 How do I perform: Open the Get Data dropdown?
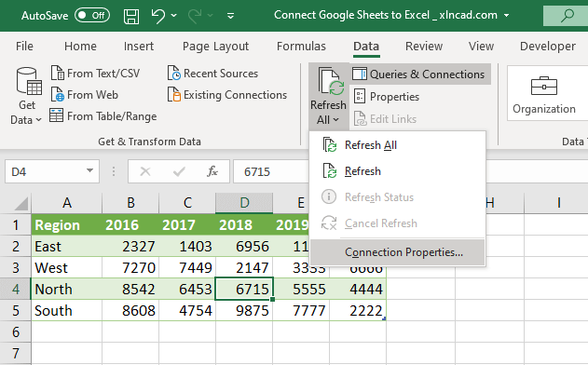pos(26,96)
